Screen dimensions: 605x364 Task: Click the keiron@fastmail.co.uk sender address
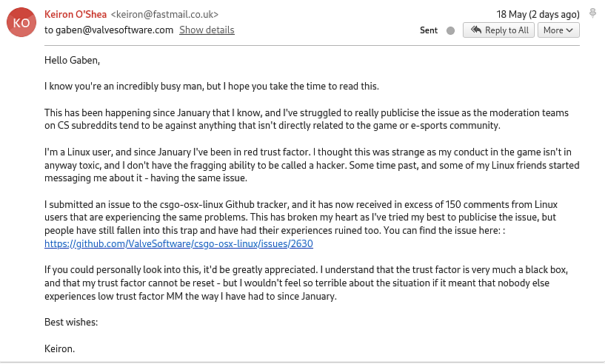point(164,14)
